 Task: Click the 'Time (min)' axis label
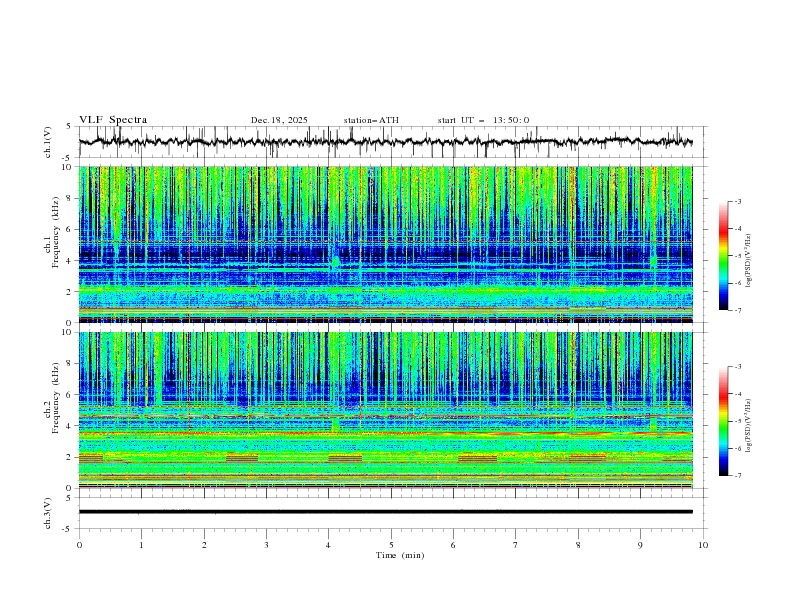point(400,555)
